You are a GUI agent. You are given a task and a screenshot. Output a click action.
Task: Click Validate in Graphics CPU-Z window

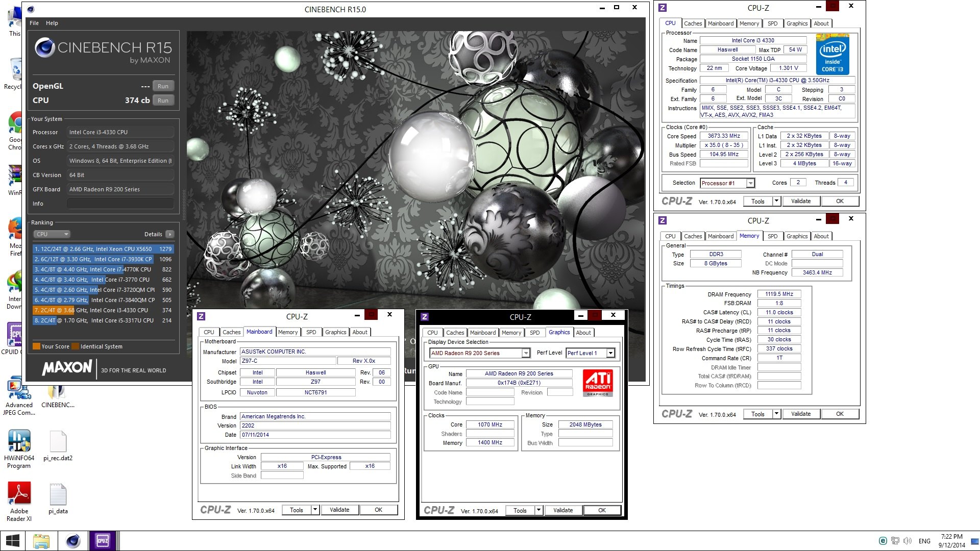[x=563, y=510]
